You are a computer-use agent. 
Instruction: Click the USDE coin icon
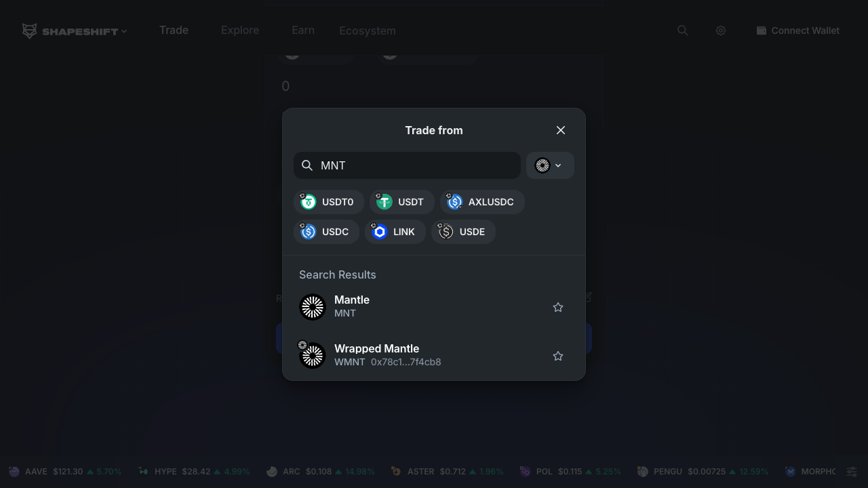[x=446, y=232]
